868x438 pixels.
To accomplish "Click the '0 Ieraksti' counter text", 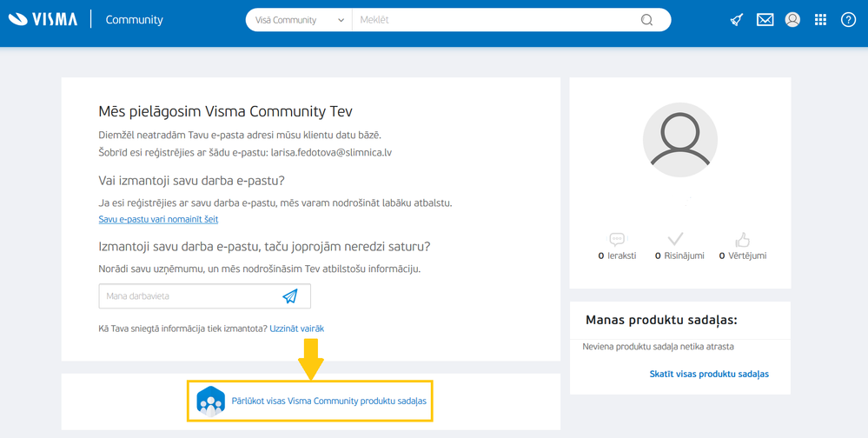I will [x=617, y=255].
